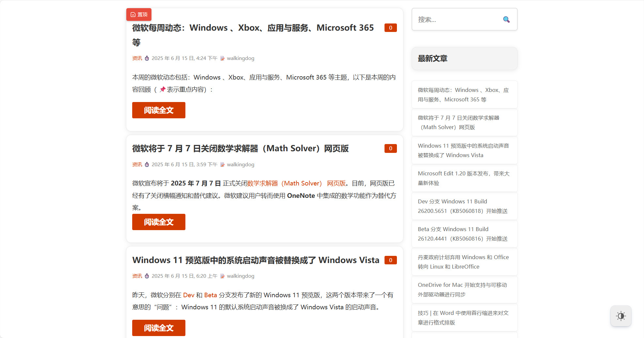Click the 2025 年 6 月 15 日, 3:59 下午 date
This screenshot has height=338, width=644.
[x=184, y=165]
